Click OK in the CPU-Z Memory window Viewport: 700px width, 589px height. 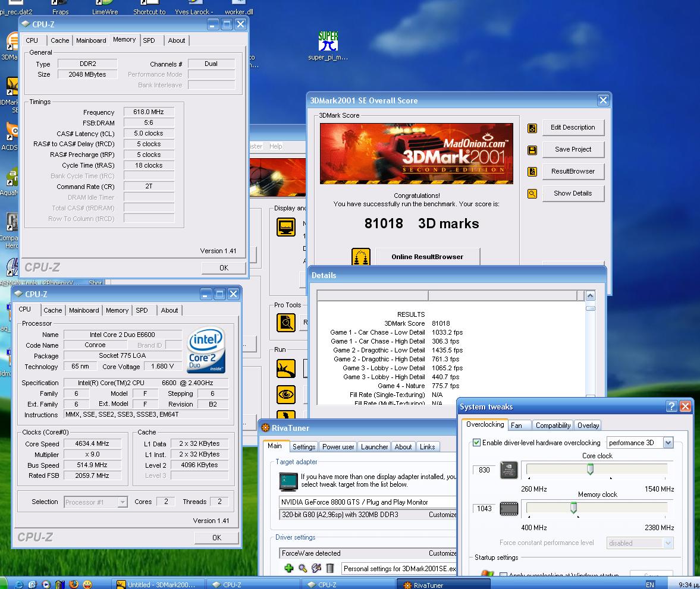(224, 267)
